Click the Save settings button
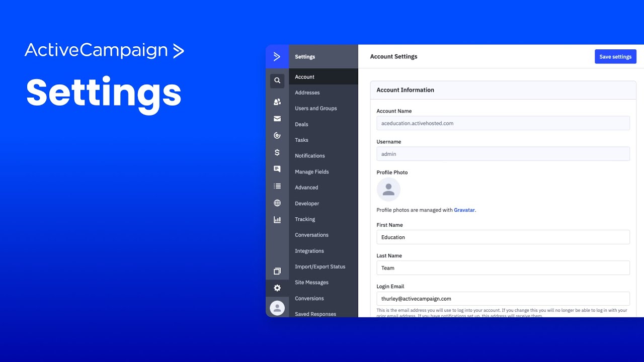Screen dimensions: 644x362 pos(615,57)
